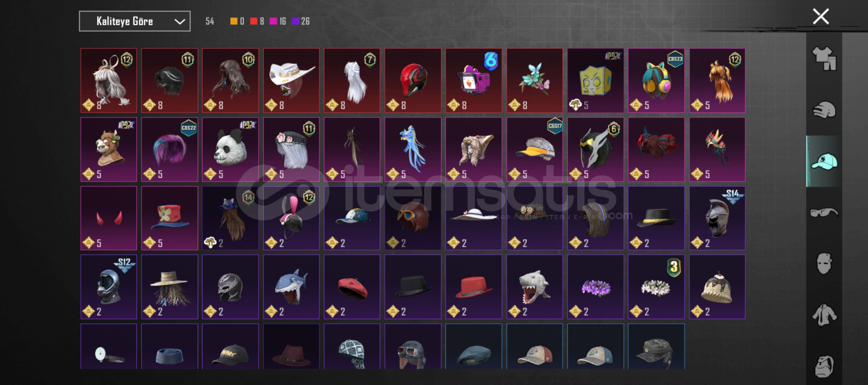
Task: Select the backpack category sidebar icon
Action: [x=824, y=366]
